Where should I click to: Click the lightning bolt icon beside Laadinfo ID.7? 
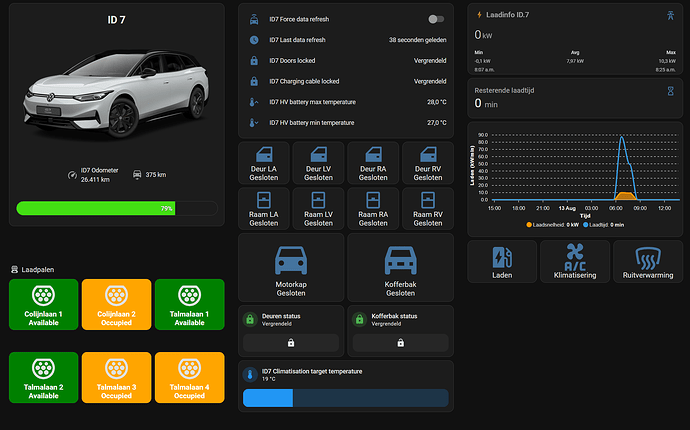point(479,15)
